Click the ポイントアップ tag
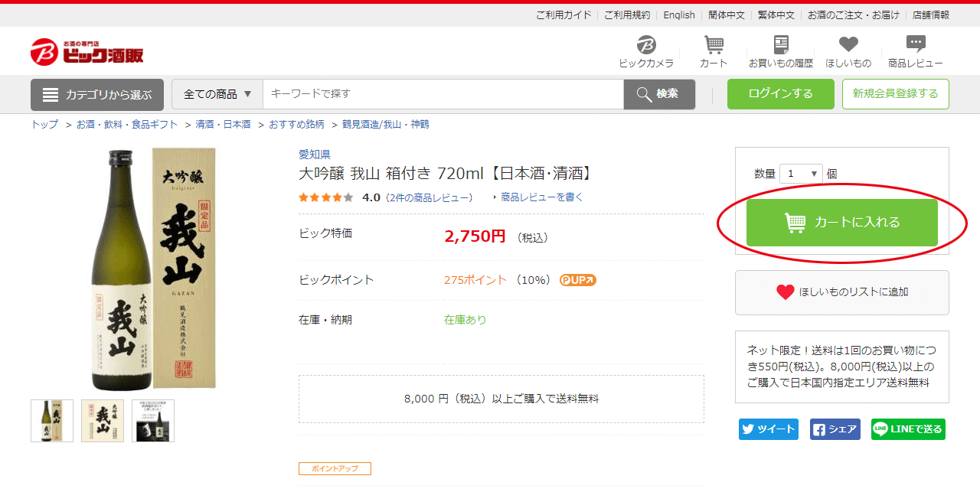This screenshot has height=492, width=980. (335, 468)
